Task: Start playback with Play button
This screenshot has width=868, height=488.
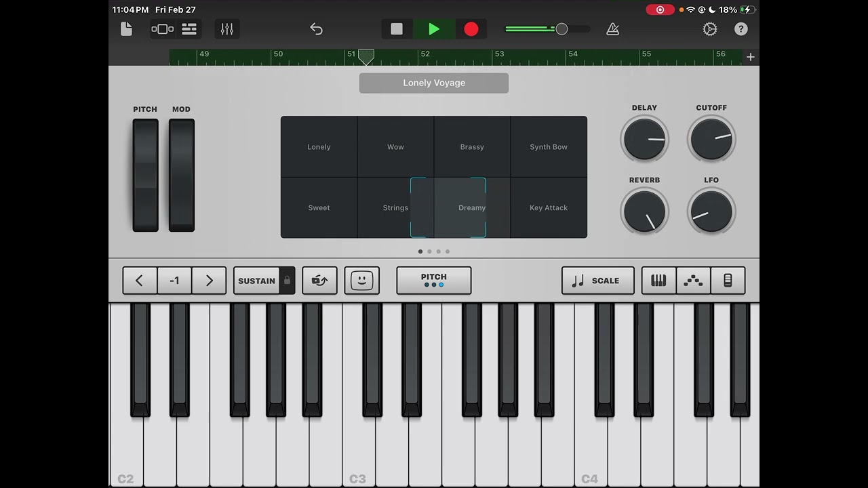Action: [434, 29]
